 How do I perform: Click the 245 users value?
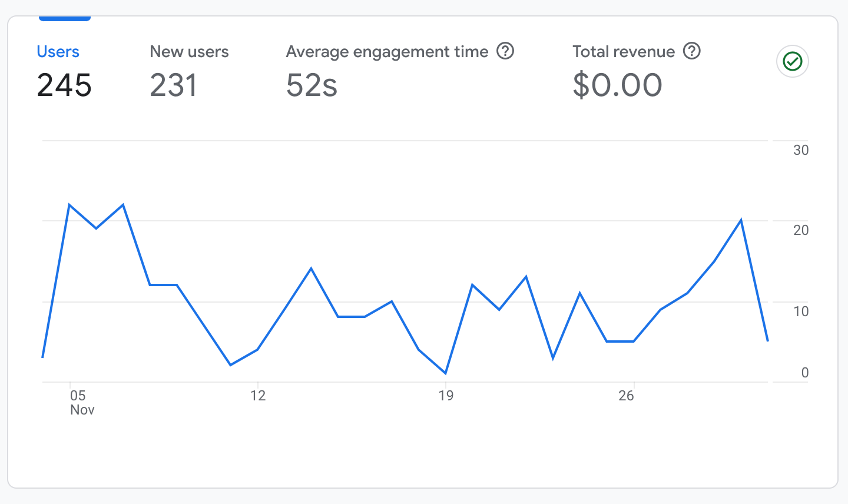[x=64, y=85]
